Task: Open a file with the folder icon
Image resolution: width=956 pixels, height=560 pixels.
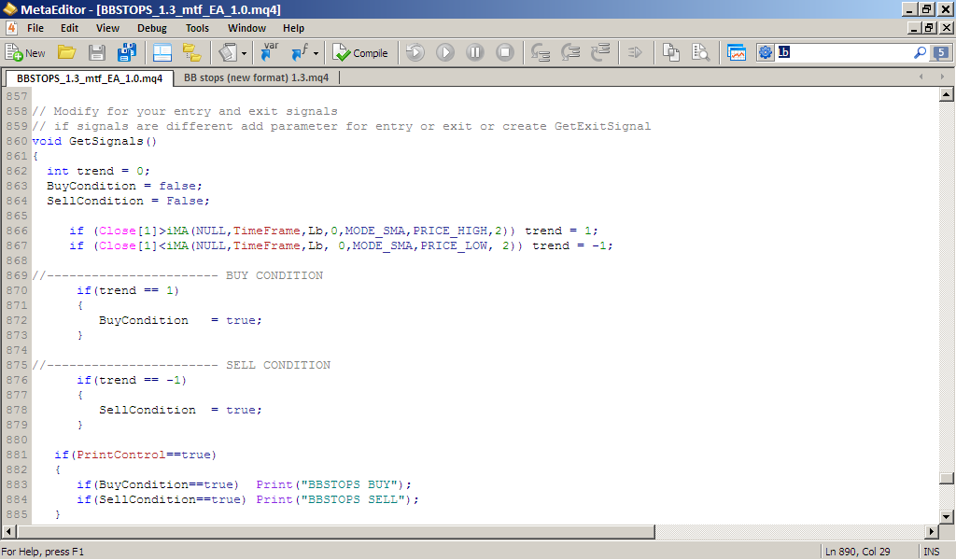Action: point(66,53)
